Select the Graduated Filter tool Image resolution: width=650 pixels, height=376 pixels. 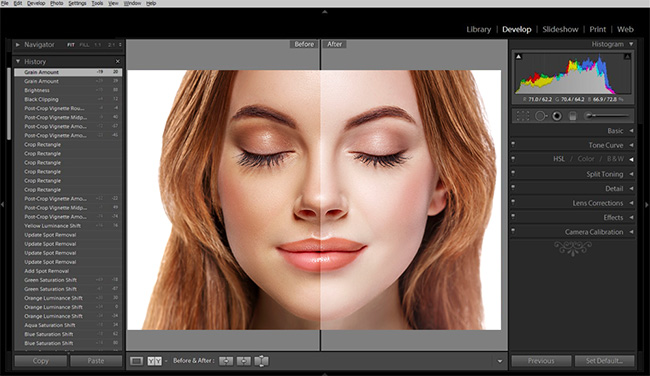[572, 116]
